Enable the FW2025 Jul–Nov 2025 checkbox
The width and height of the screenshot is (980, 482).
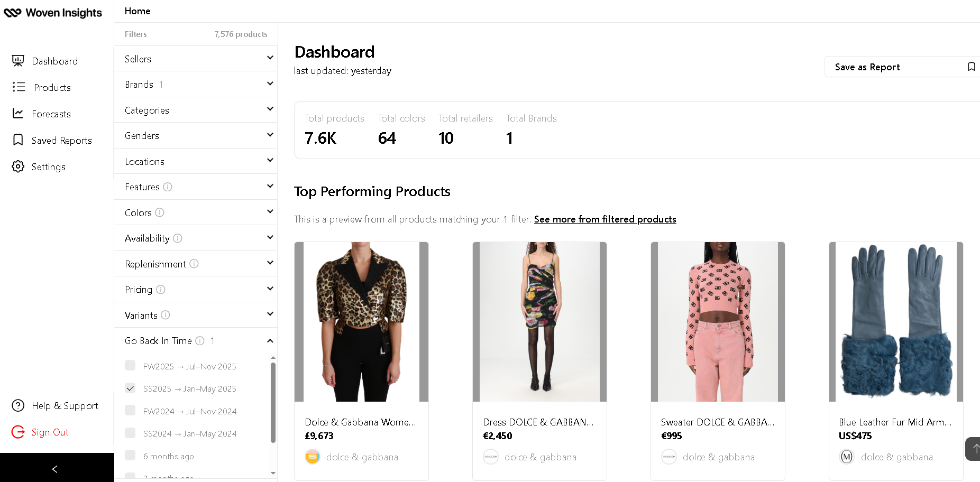click(x=130, y=366)
